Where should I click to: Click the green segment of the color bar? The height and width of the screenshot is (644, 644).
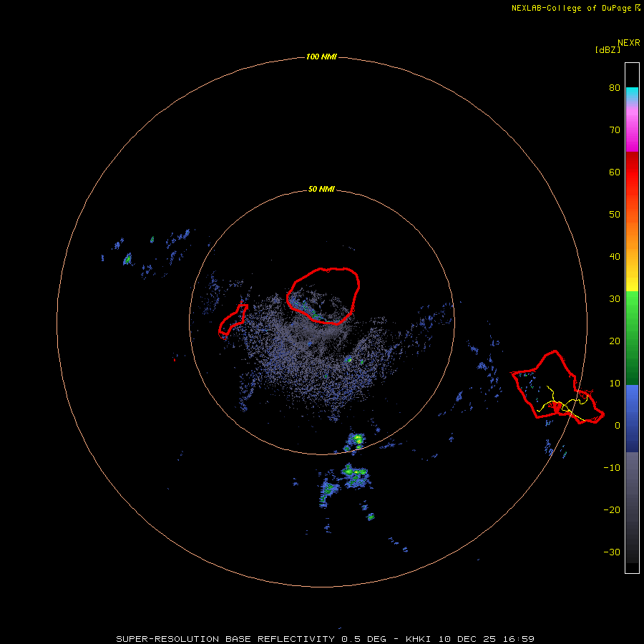pyautogui.click(x=632, y=338)
